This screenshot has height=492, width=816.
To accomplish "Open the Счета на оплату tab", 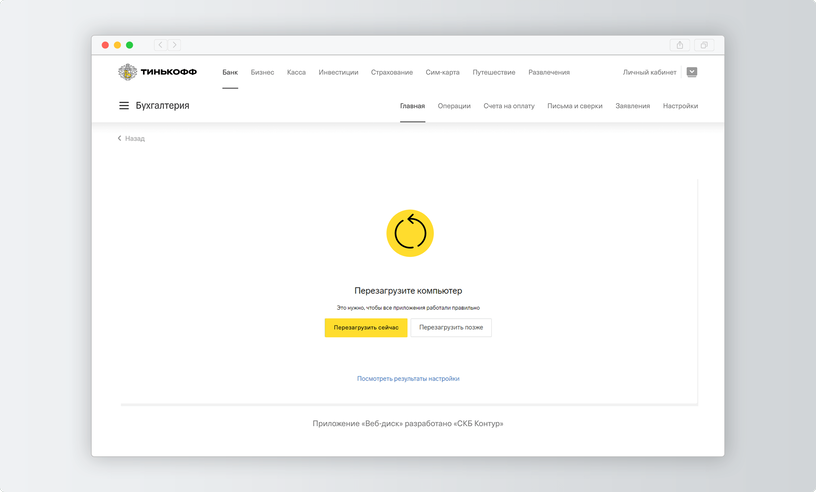I will coord(509,106).
